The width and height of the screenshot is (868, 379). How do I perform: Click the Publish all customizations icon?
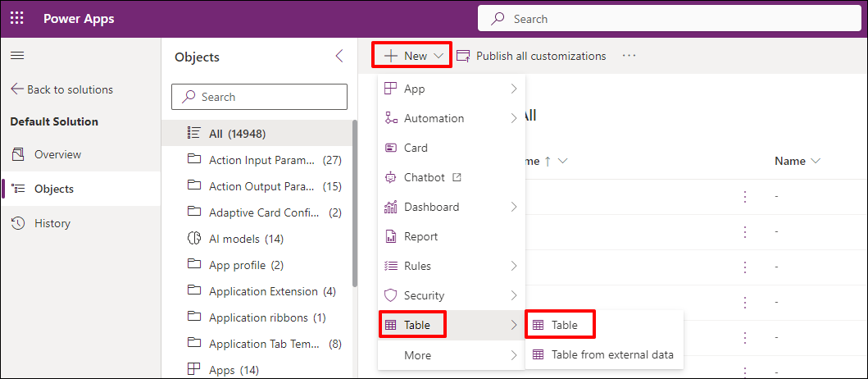tap(463, 56)
